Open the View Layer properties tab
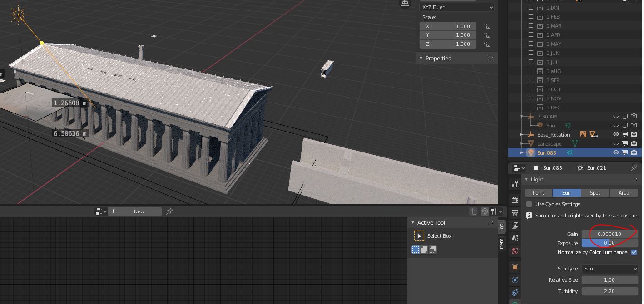644x304 pixels. [x=515, y=226]
